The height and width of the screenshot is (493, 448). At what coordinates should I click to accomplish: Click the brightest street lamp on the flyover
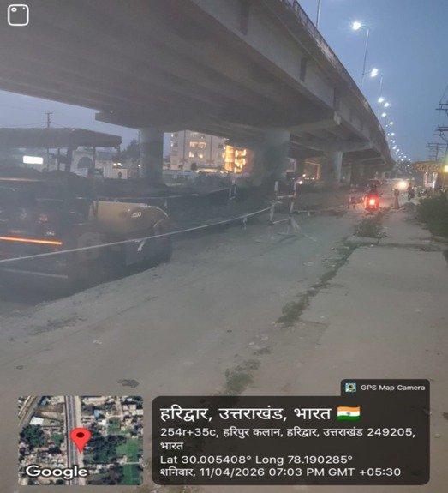tap(356, 26)
